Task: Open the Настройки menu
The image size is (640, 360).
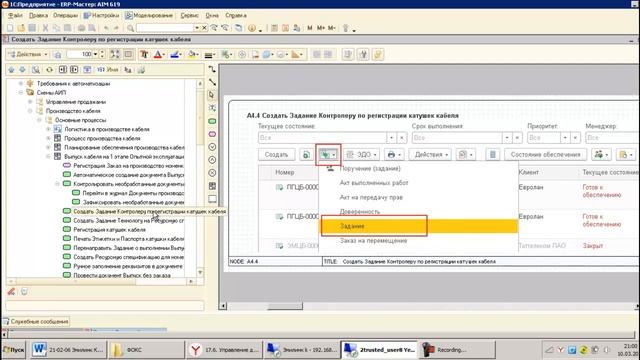Action: pos(101,16)
